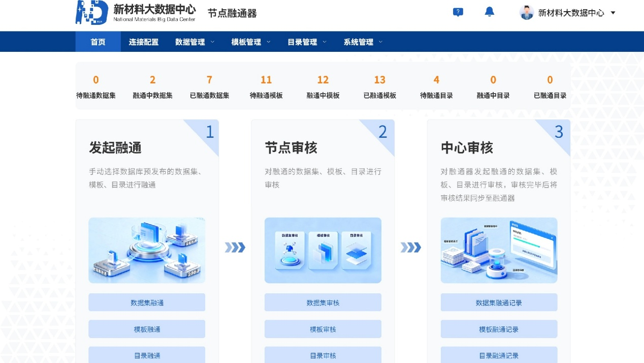The image size is (644, 363).
Task: Click the 数据集融通 button
Action: 147,302
